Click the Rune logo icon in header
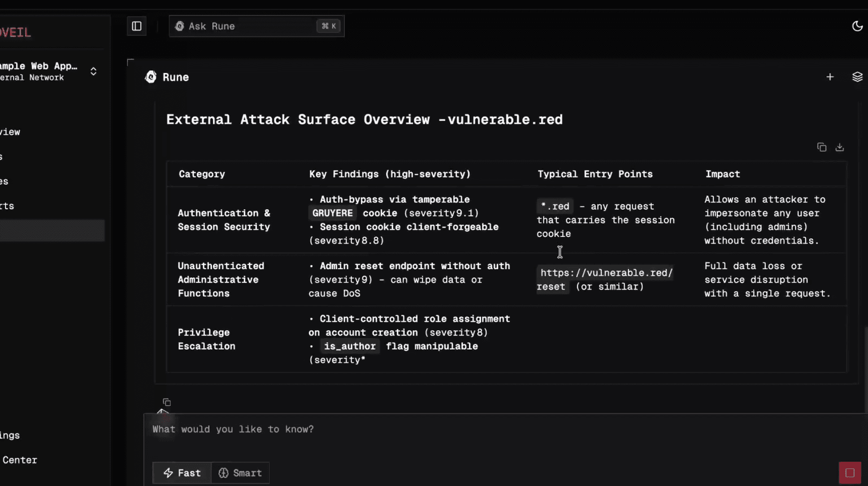 [x=151, y=77]
